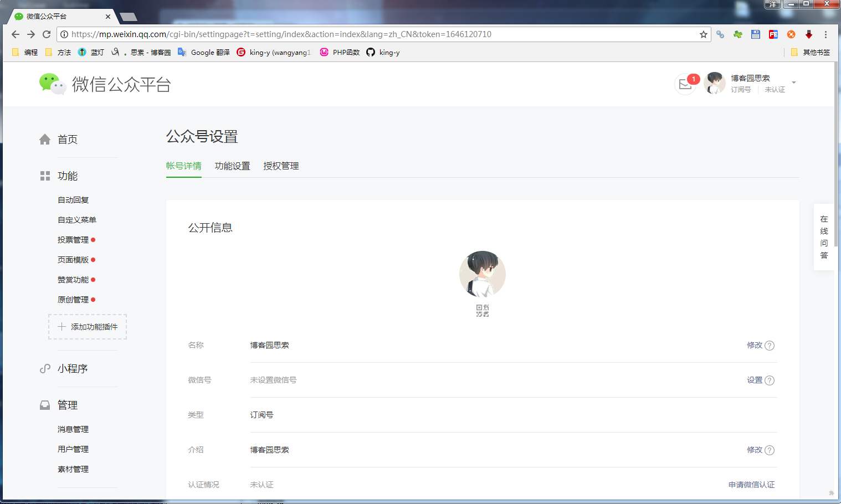Switch to the 功能设置 tab

click(x=233, y=166)
